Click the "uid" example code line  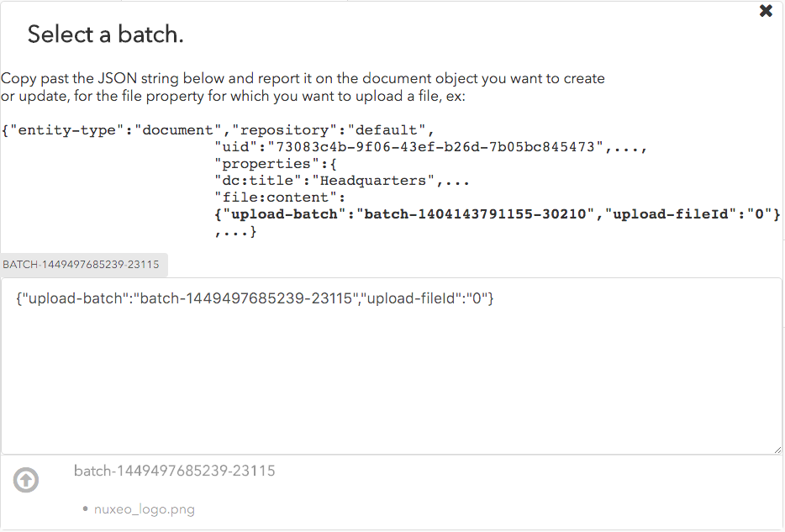point(430,147)
